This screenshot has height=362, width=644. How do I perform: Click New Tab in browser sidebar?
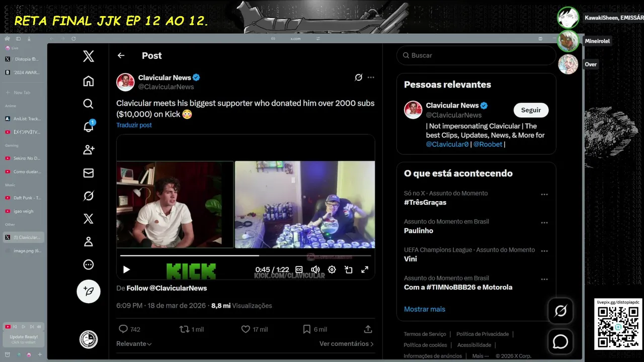pyautogui.click(x=24, y=93)
